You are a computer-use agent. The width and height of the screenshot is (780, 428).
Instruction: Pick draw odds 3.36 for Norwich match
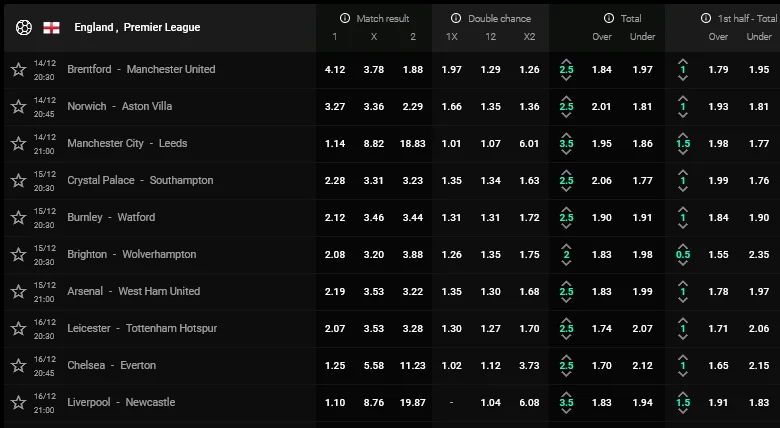tap(372, 107)
